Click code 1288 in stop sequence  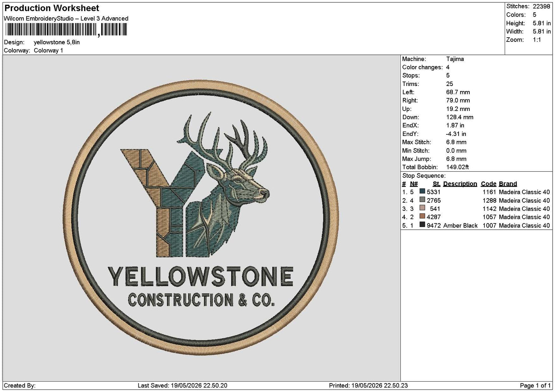(490, 200)
